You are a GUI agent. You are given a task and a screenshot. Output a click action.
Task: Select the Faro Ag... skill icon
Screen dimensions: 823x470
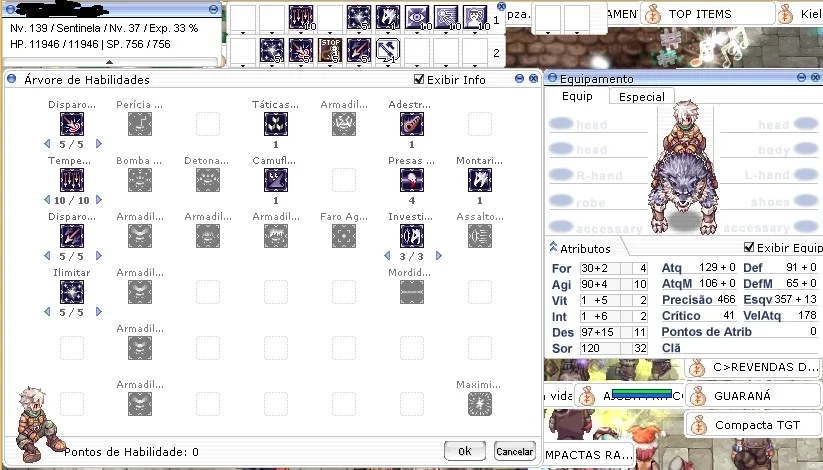(x=344, y=236)
